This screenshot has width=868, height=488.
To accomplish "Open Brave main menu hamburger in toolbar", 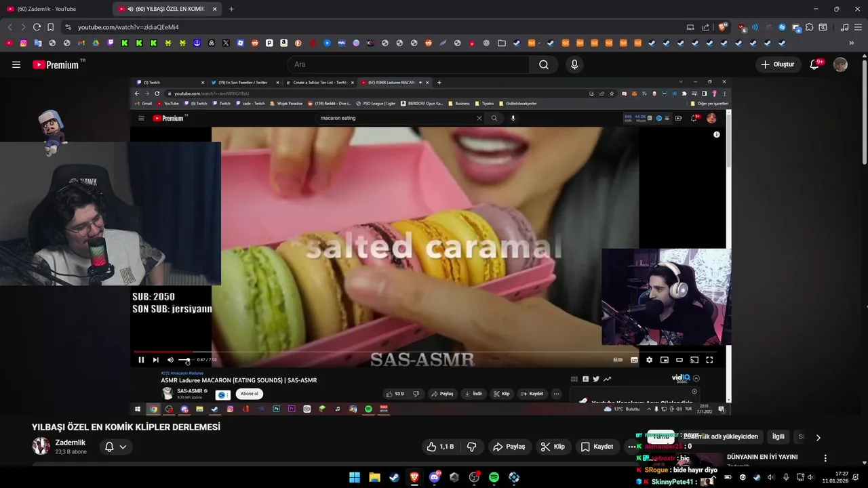I will 859,27.
